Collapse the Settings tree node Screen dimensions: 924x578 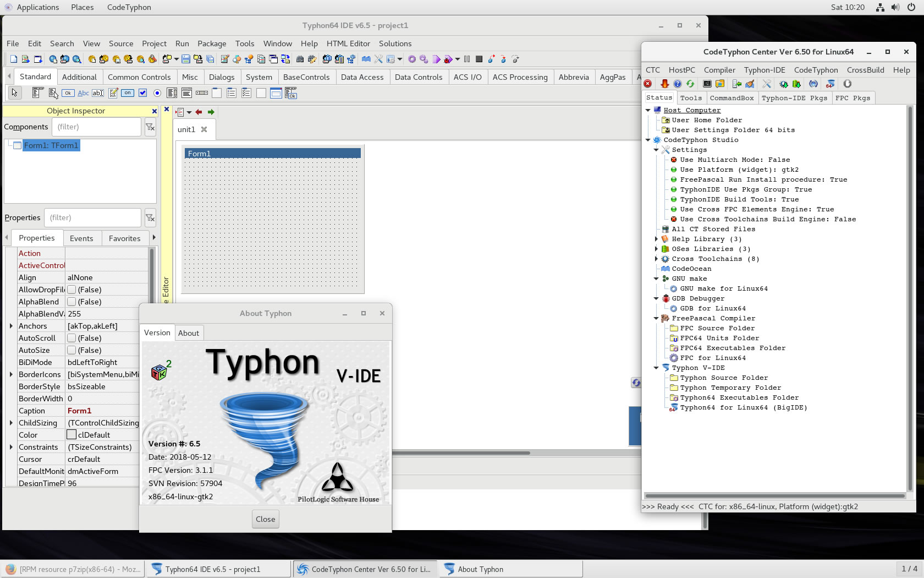[656, 150]
